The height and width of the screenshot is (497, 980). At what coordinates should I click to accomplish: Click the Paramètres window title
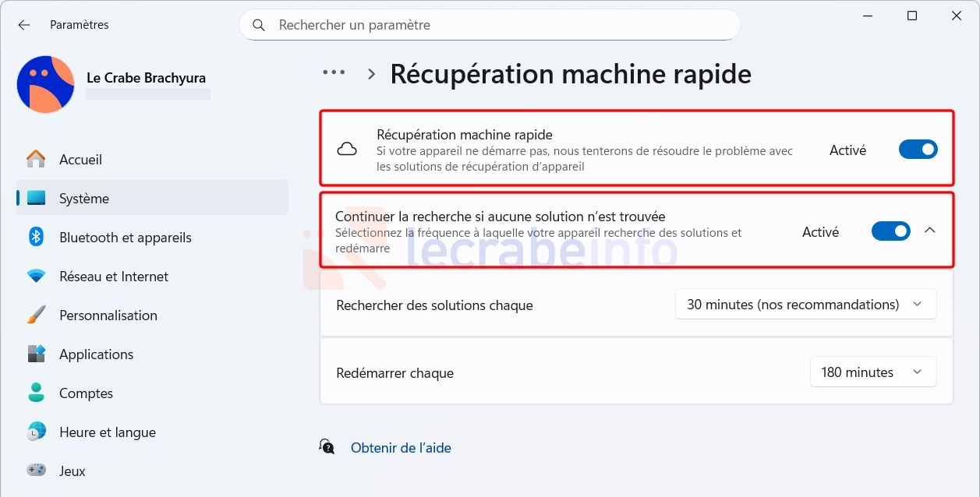[x=80, y=25]
